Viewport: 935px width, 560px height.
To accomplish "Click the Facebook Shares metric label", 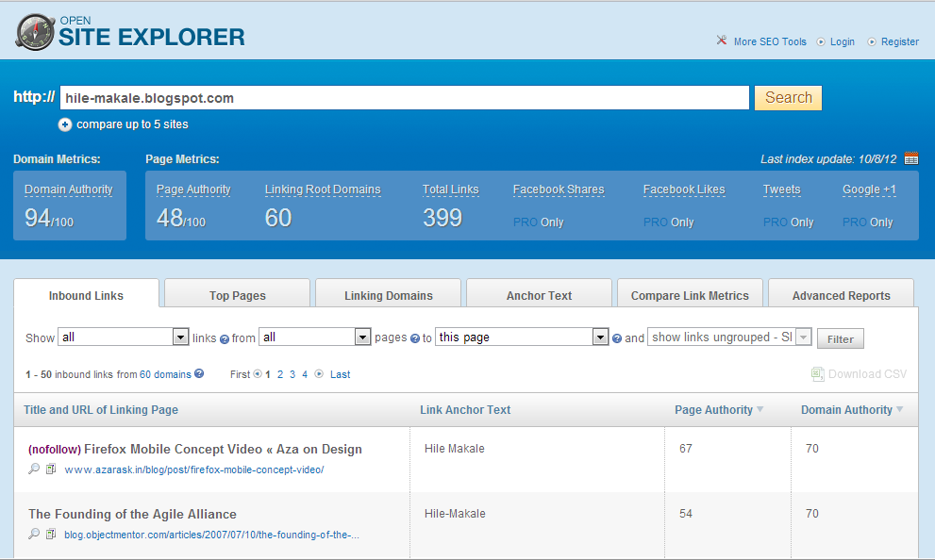I will [559, 189].
